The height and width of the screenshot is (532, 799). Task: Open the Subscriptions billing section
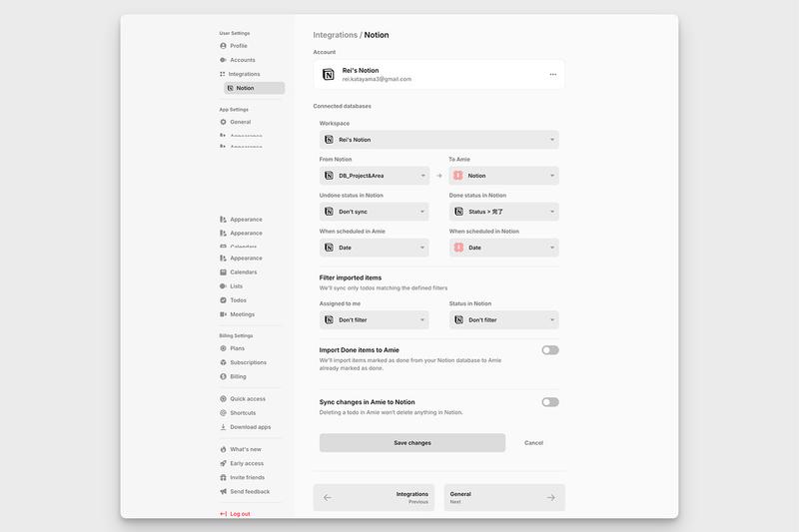(x=248, y=362)
